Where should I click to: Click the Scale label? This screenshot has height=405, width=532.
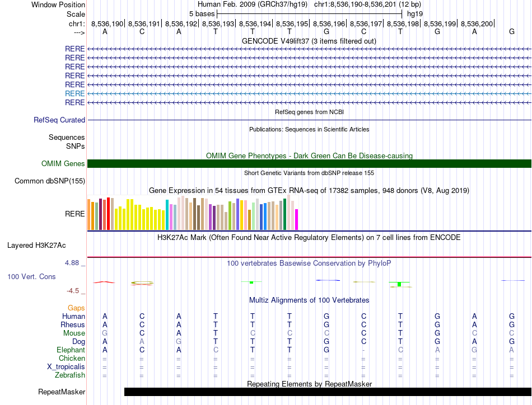coord(76,14)
